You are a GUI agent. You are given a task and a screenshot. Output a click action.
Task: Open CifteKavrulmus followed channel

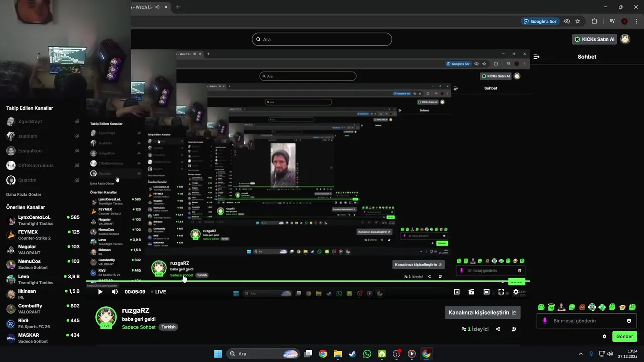43,165
